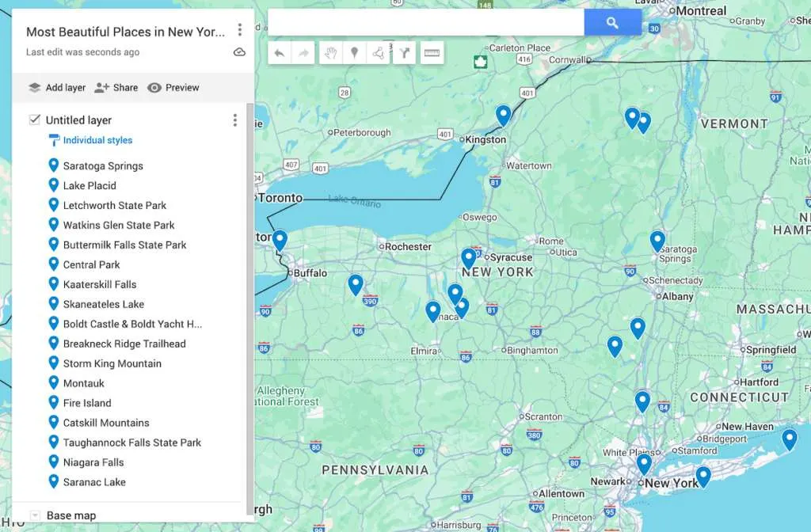Screen dimensions: 811x532
Task: Click the Share label
Action: [x=126, y=87]
